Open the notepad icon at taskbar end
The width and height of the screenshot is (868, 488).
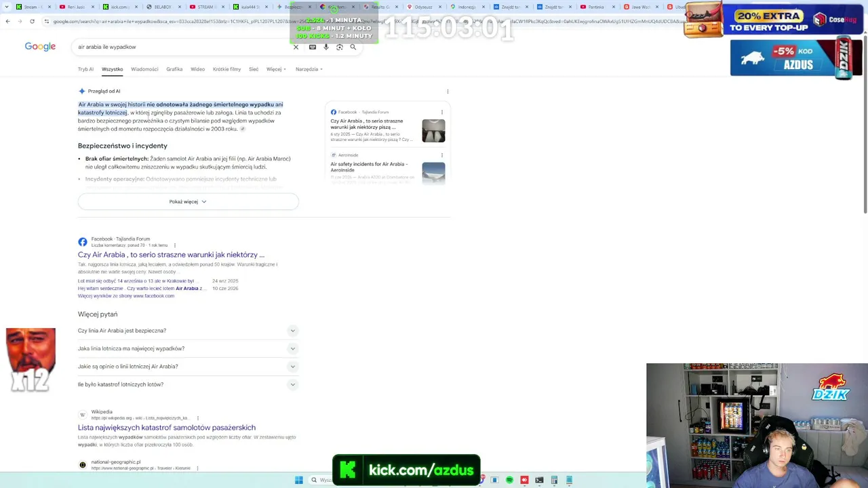click(x=569, y=480)
